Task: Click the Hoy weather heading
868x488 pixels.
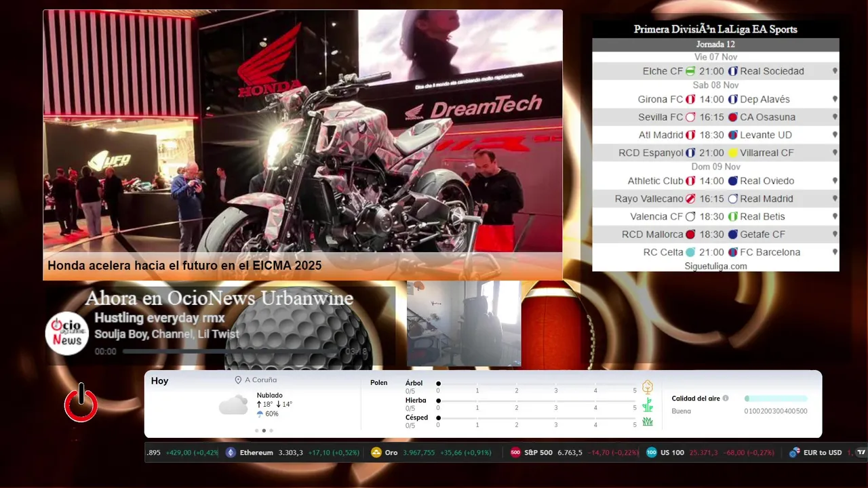Action: (159, 381)
